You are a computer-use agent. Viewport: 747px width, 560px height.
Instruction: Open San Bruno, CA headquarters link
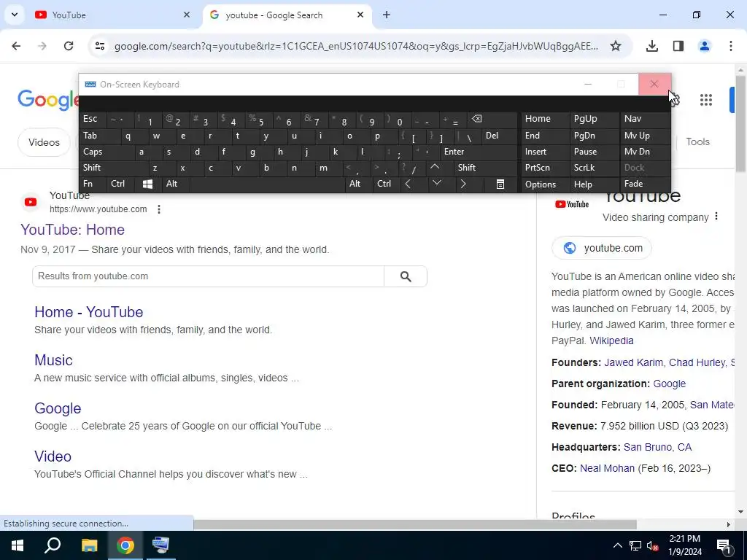click(x=657, y=447)
